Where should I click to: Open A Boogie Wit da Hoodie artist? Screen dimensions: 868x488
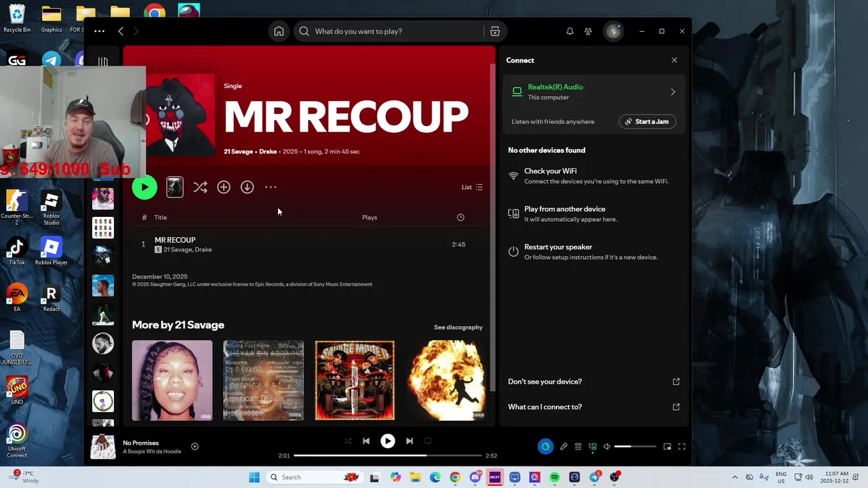(x=152, y=452)
